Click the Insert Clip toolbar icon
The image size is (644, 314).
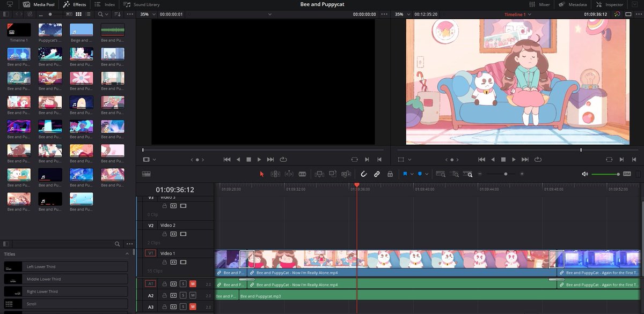point(319,174)
